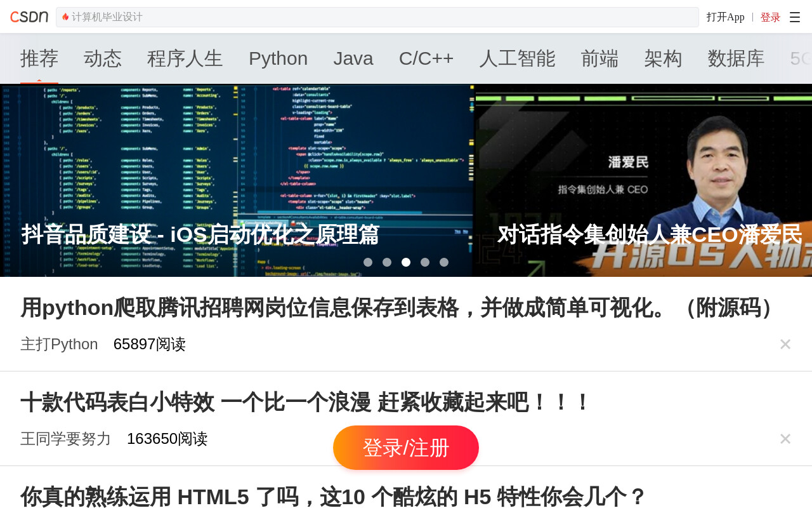This screenshot has height=508, width=812.
Task: Open article about HTML5 10个酷炫的H5特性
Action: point(333,497)
